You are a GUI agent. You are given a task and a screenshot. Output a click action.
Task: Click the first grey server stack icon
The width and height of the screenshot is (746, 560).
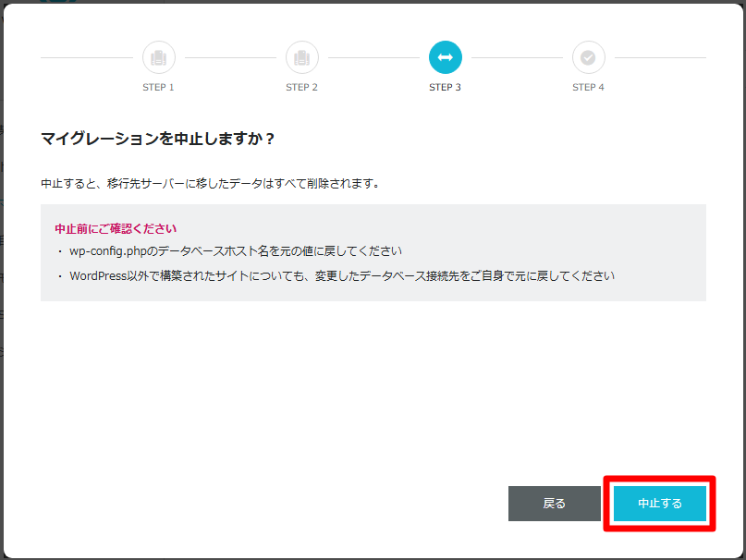[x=158, y=56]
